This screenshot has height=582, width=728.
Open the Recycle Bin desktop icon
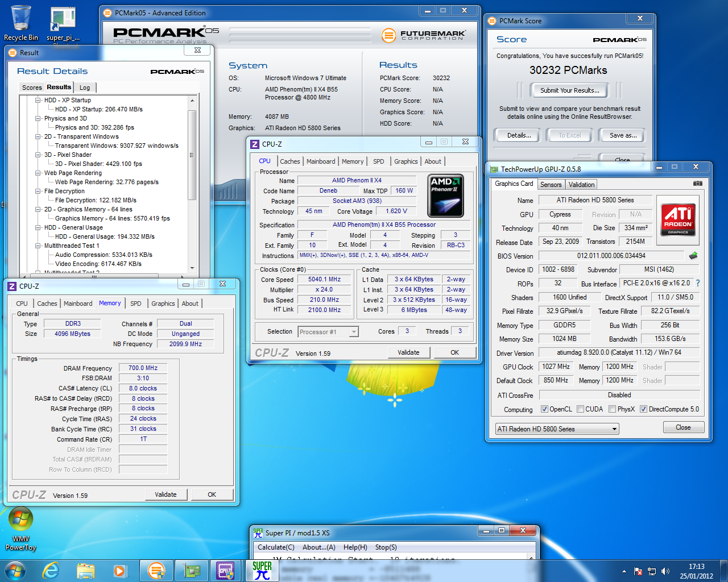[21, 23]
